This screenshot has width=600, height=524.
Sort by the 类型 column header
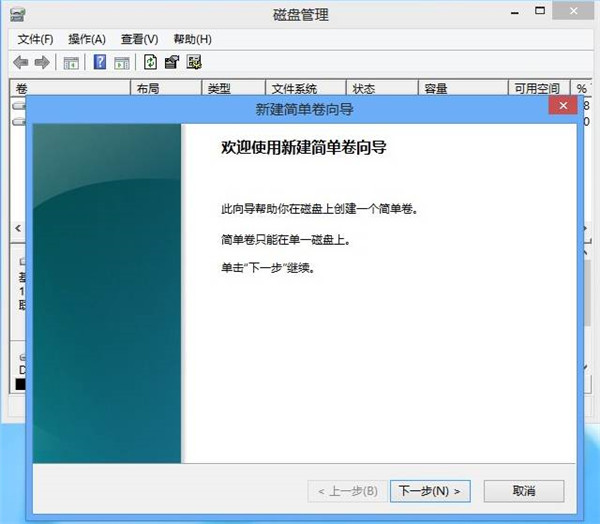click(x=233, y=88)
